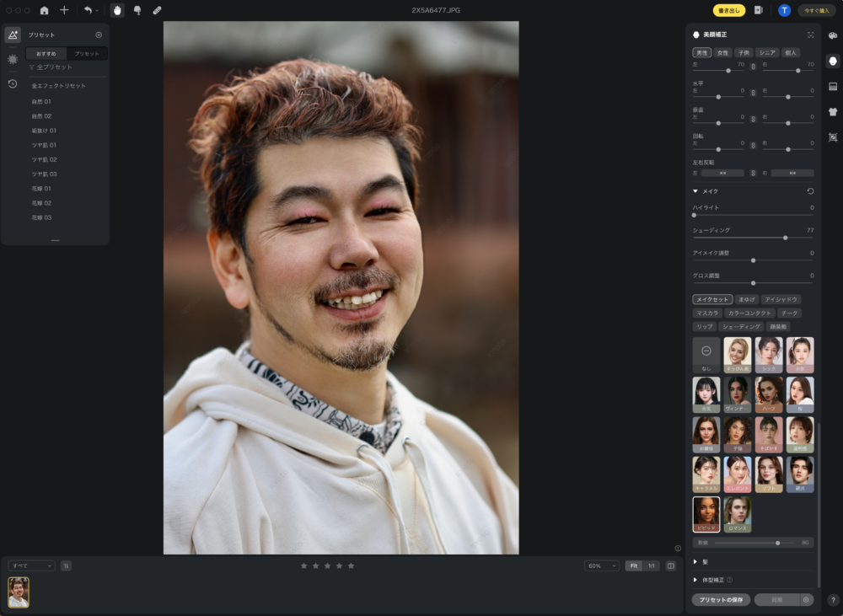Expand the 髪 section
The width and height of the screenshot is (843, 616).
pos(695,561)
